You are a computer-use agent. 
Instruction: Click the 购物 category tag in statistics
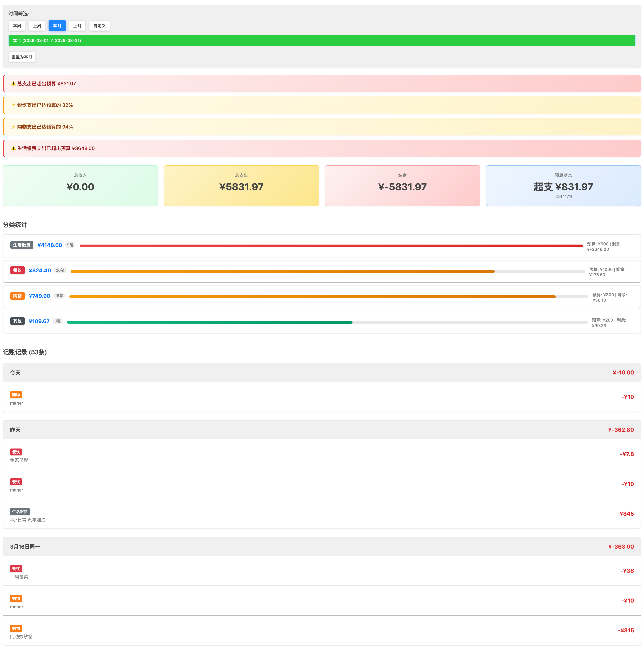(x=17, y=296)
